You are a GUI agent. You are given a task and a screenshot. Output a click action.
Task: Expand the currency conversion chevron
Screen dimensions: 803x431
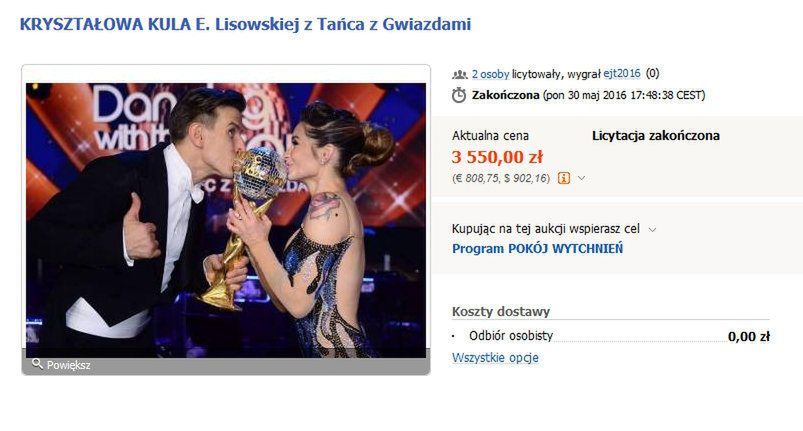(581, 178)
